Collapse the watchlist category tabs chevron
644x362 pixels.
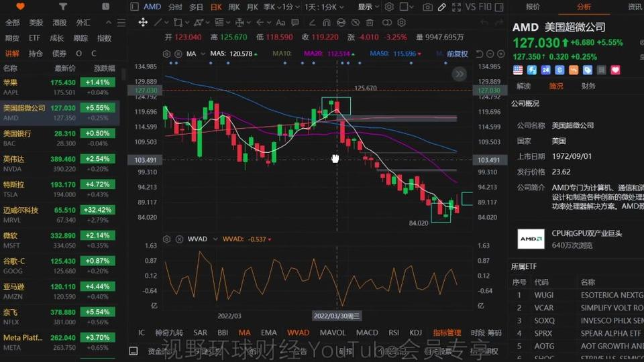[109, 23]
